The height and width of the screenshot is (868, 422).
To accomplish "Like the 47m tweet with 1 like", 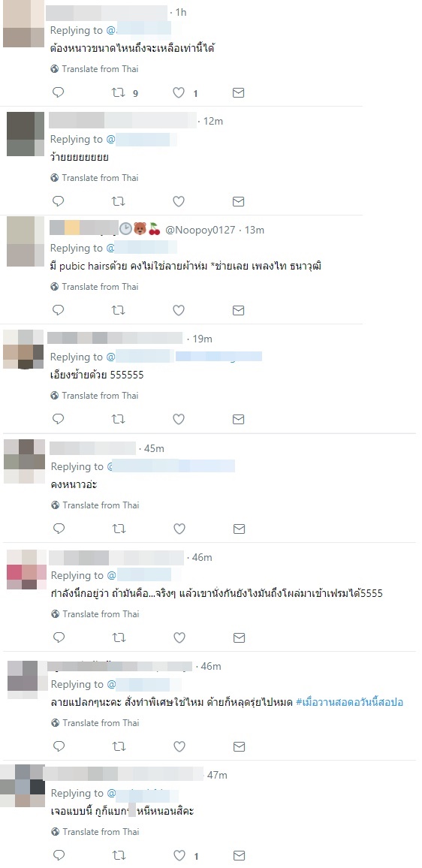I will click(179, 855).
